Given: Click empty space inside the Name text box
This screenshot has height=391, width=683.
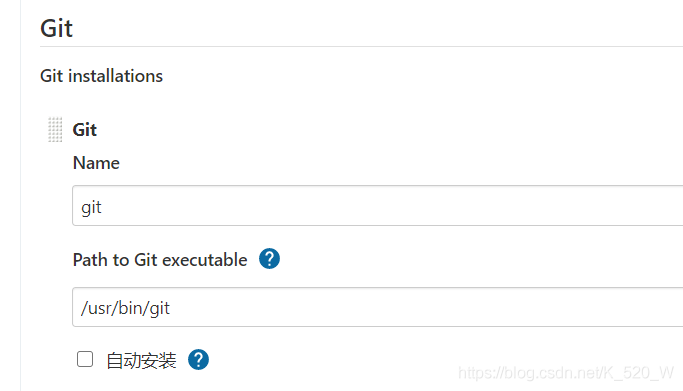Looking at the screenshot, I should (x=392, y=206).
